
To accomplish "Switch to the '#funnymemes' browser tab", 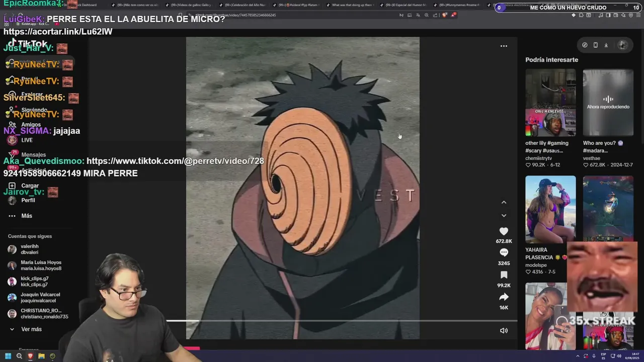I will (457, 5).
